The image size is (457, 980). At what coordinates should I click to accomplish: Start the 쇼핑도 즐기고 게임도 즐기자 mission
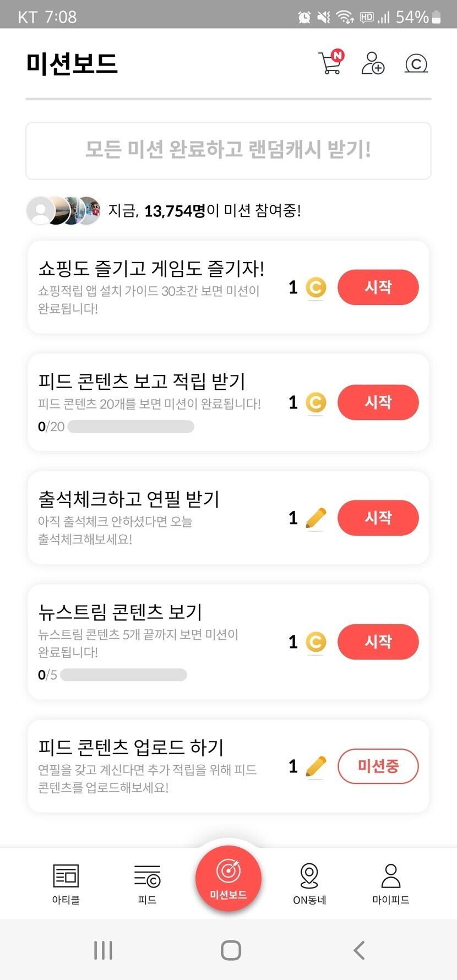(x=378, y=287)
